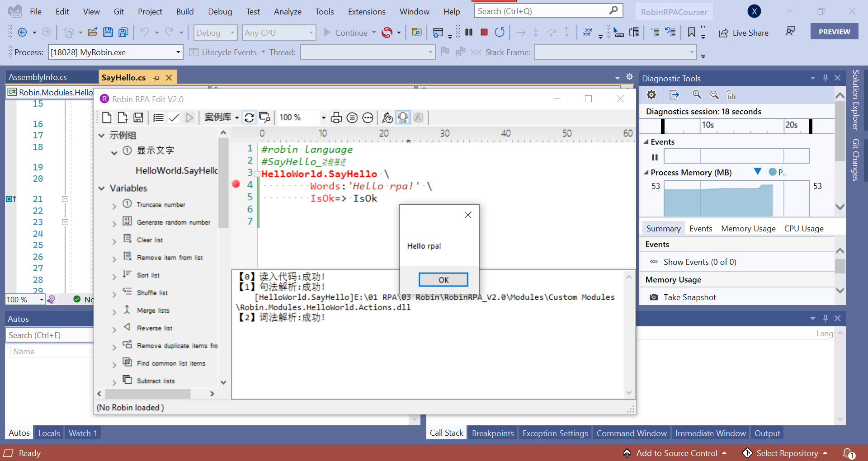
Task: Switch to the Breakpoints tab
Action: 493,433
